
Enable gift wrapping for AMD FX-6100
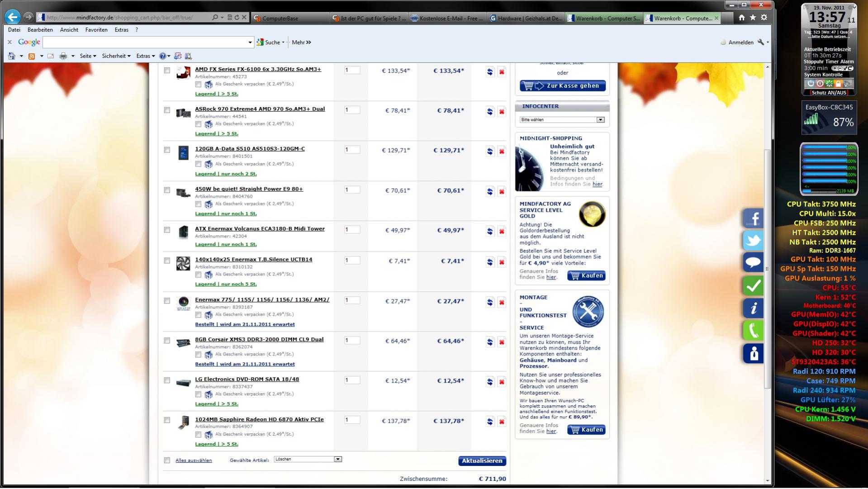[198, 85]
